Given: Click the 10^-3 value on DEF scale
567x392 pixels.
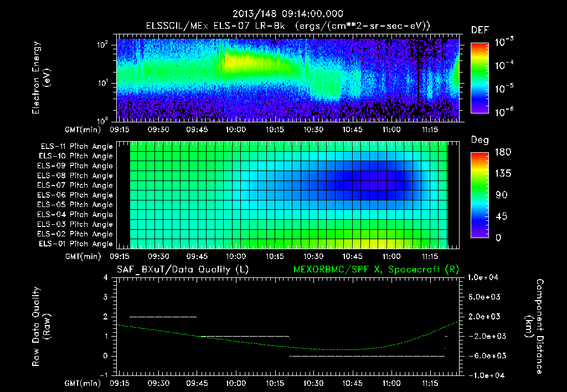Looking at the screenshot, I should (x=504, y=42).
